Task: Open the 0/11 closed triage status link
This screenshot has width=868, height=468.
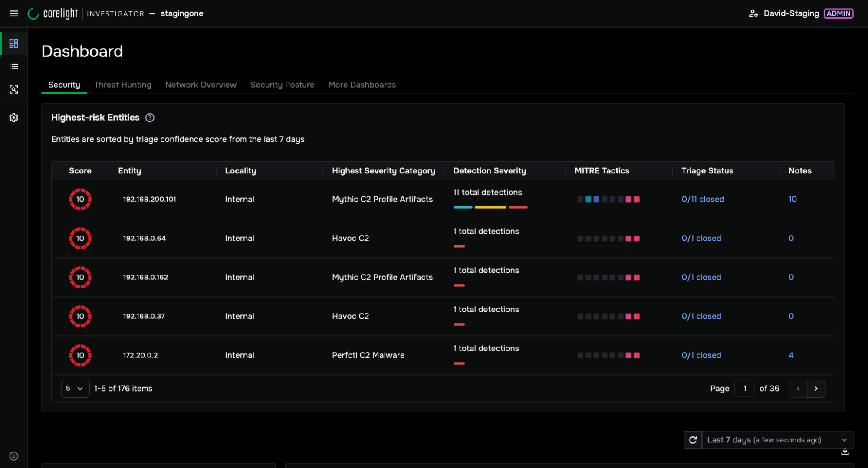Action: click(703, 199)
